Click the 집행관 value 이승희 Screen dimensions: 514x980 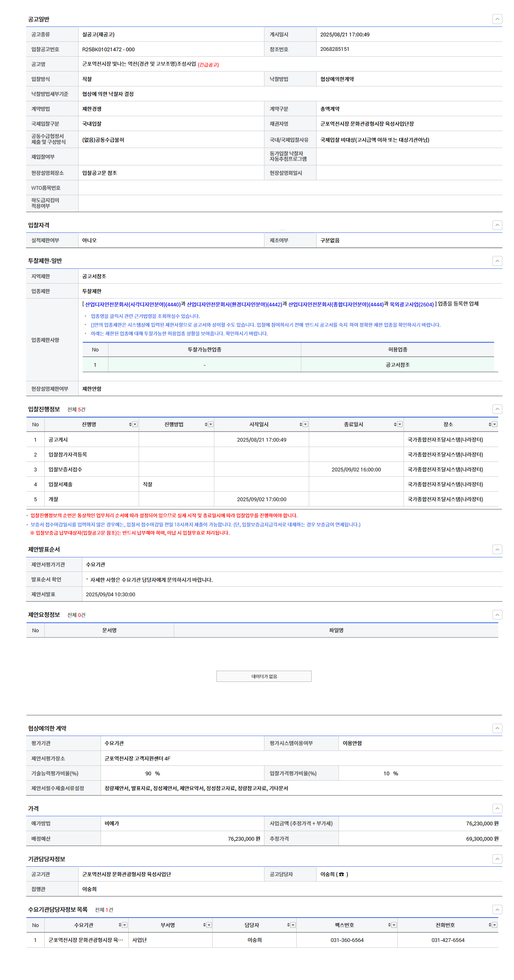(x=89, y=889)
